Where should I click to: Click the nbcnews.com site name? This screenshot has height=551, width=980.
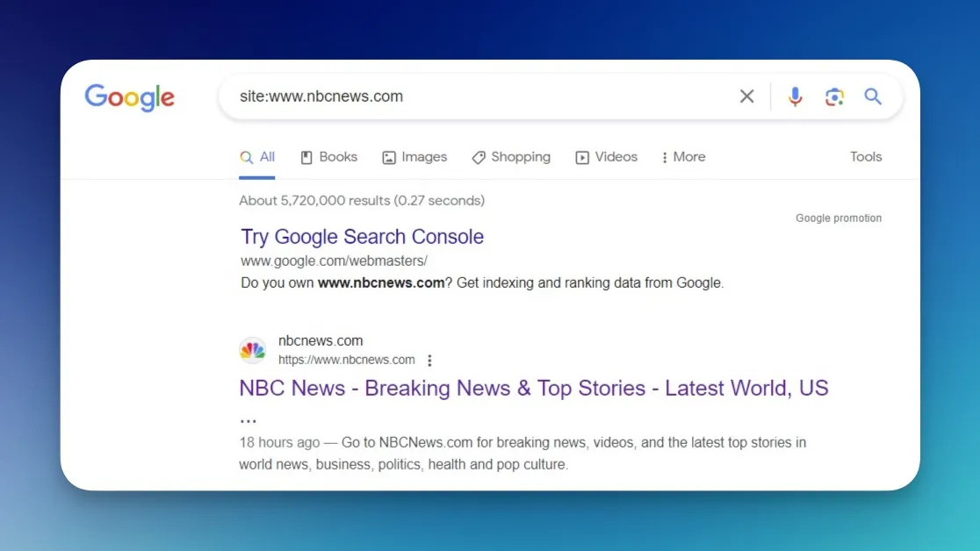click(321, 341)
